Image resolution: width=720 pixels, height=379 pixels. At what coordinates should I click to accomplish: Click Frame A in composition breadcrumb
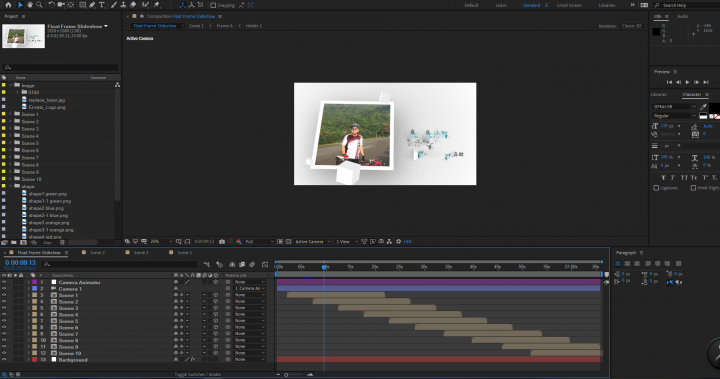tap(225, 26)
